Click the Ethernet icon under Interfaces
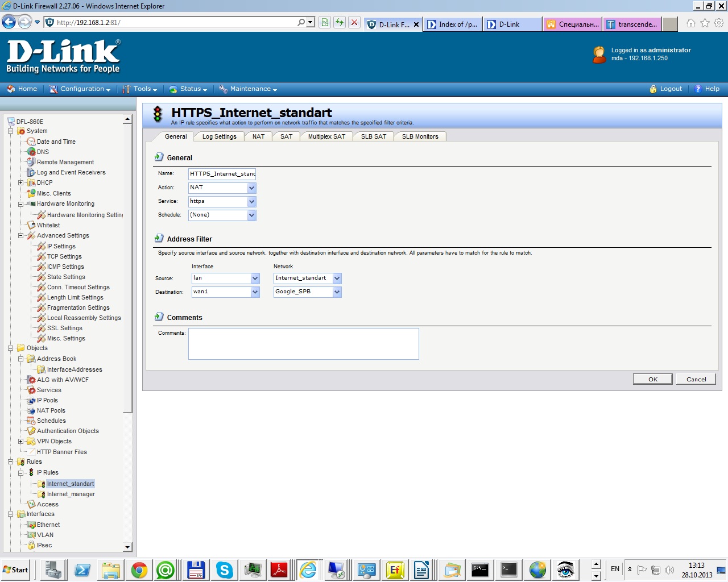This screenshot has height=582, width=728. coord(31,525)
